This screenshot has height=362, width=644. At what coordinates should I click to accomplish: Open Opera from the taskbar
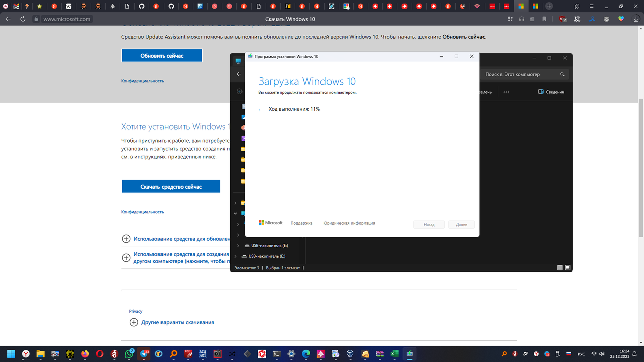click(100, 354)
